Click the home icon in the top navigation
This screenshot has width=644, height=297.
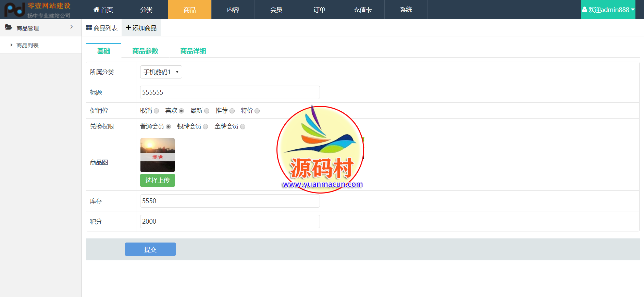click(x=96, y=10)
